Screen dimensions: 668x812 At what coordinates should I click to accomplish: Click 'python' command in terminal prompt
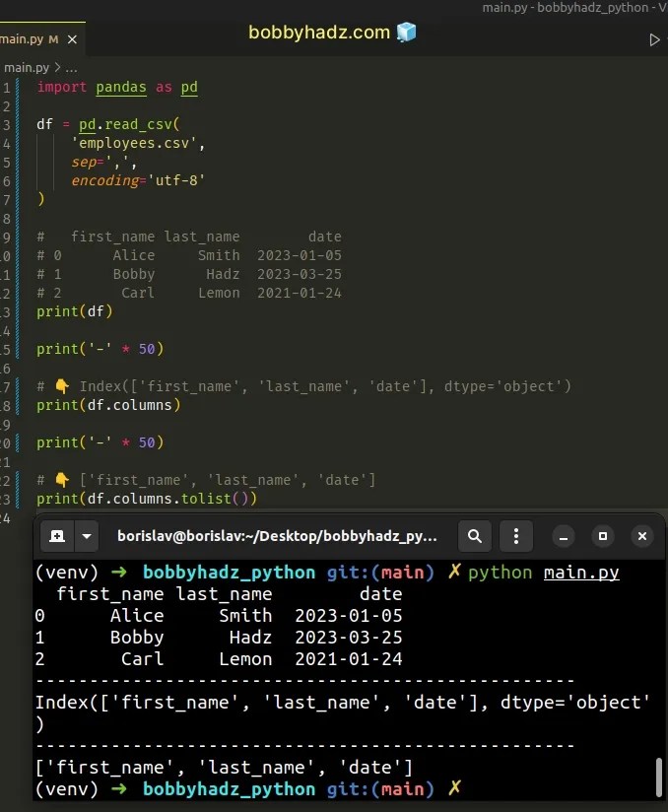tap(501, 573)
